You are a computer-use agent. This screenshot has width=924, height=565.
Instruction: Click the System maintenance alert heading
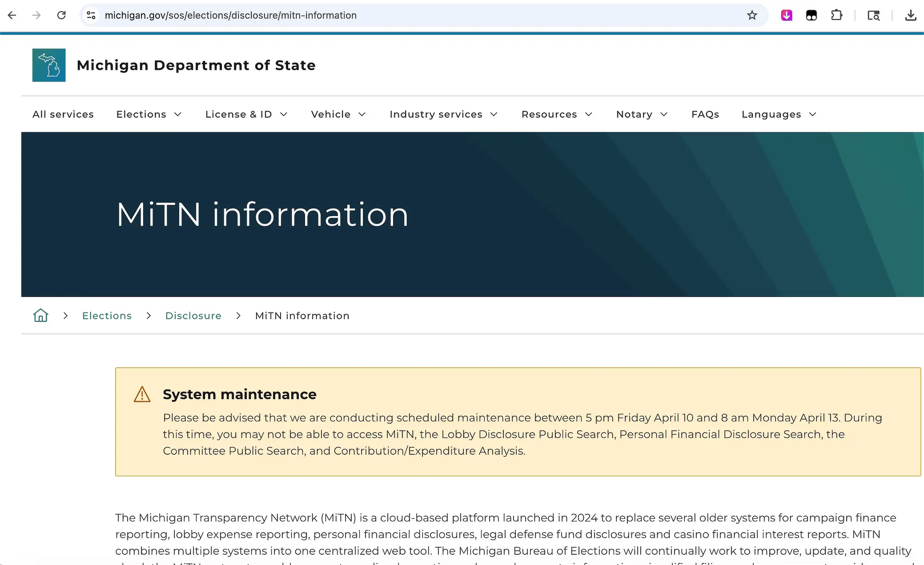[240, 394]
